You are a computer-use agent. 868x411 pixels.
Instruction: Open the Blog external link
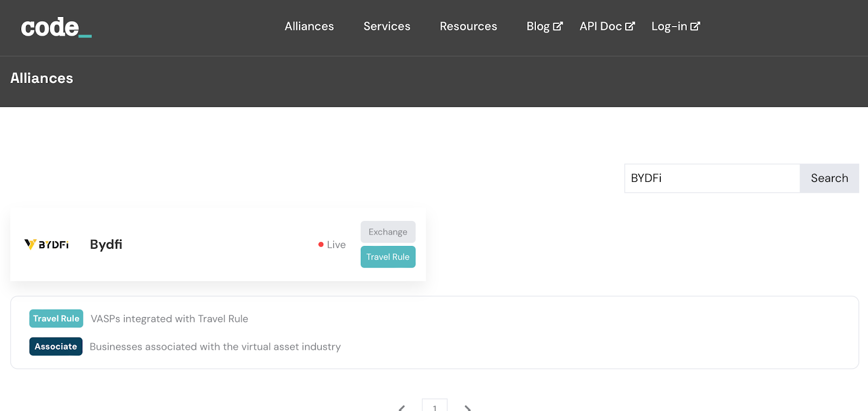(x=545, y=26)
